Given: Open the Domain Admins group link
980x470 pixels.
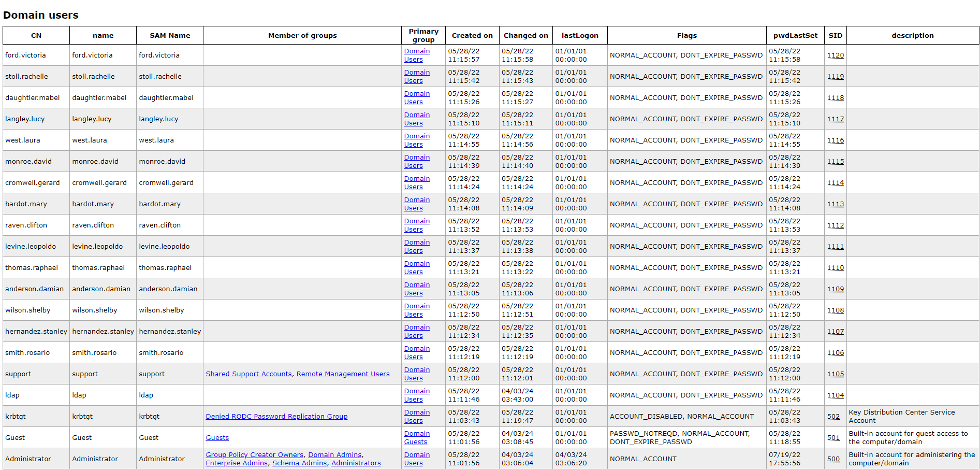Looking at the screenshot, I should click(335, 455).
